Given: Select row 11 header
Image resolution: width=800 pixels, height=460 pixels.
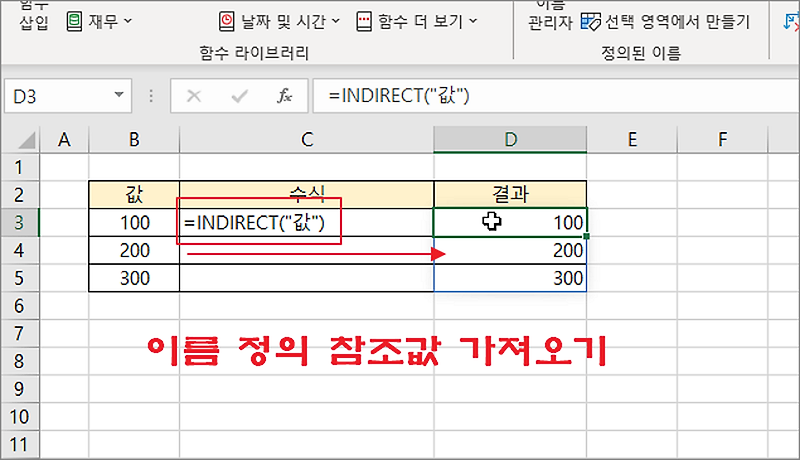Looking at the screenshot, I should coord(19,445).
